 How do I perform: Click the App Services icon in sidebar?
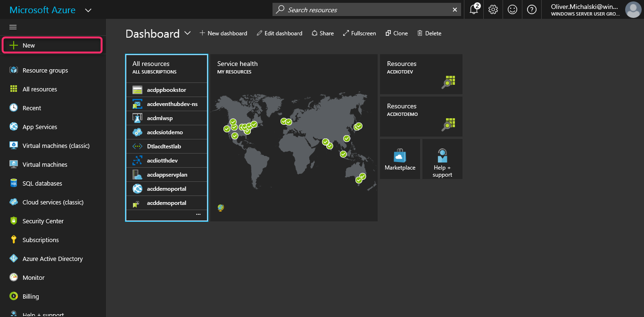click(14, 127)
